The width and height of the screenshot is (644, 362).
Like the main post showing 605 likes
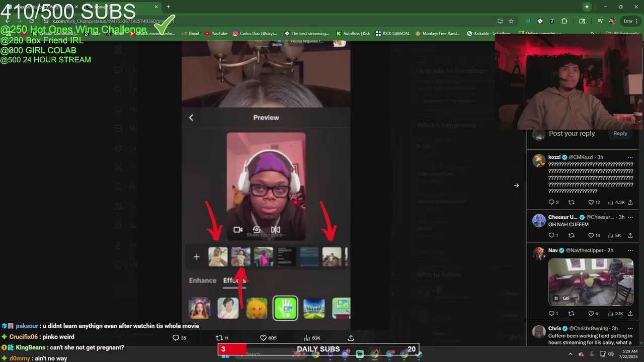pyautogui.click(x=268, y=338)
